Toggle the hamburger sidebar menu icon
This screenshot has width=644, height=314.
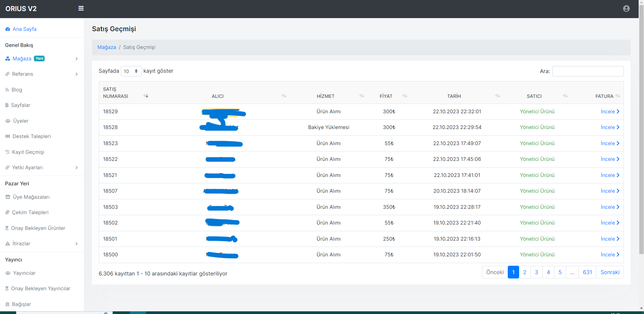tap(81, 8)
